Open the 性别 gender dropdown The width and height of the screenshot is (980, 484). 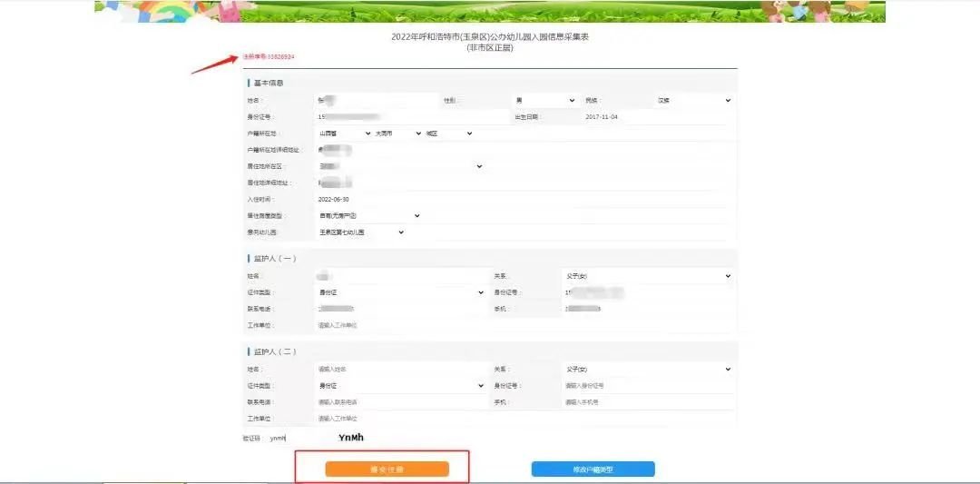pos(545,100)
